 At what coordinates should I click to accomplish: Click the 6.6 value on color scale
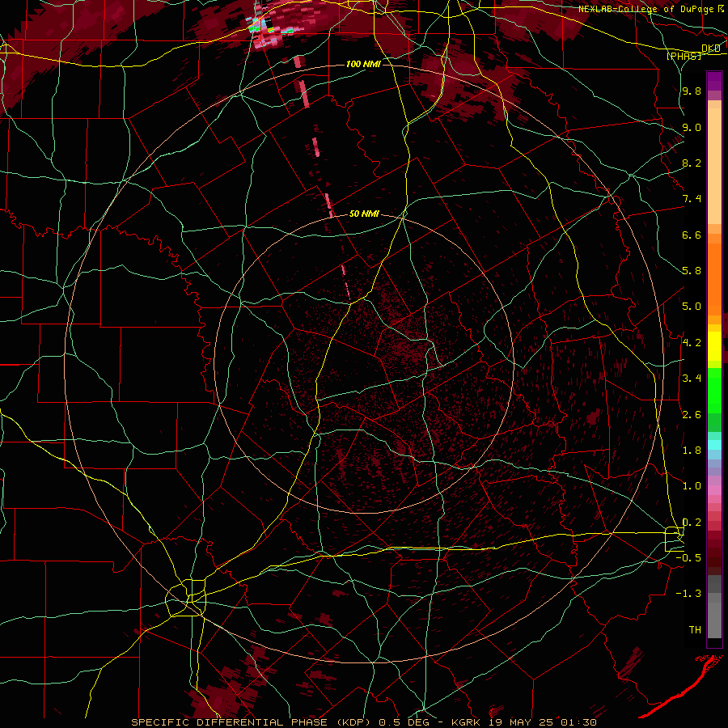[x=692, y=235]
